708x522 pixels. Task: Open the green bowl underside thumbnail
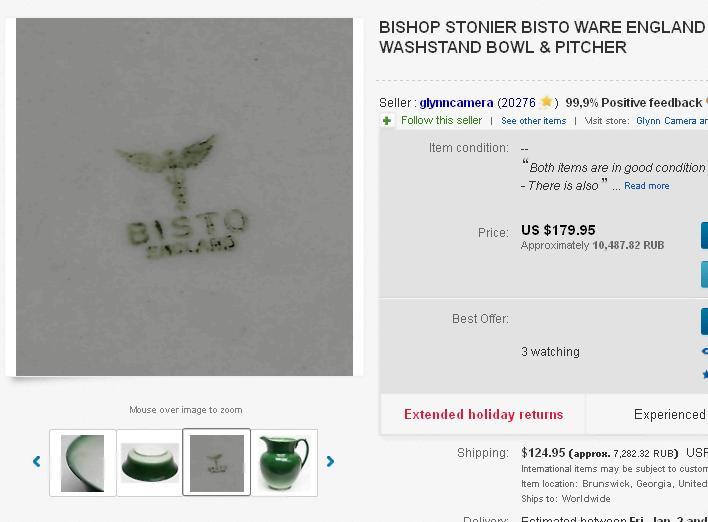149,463
